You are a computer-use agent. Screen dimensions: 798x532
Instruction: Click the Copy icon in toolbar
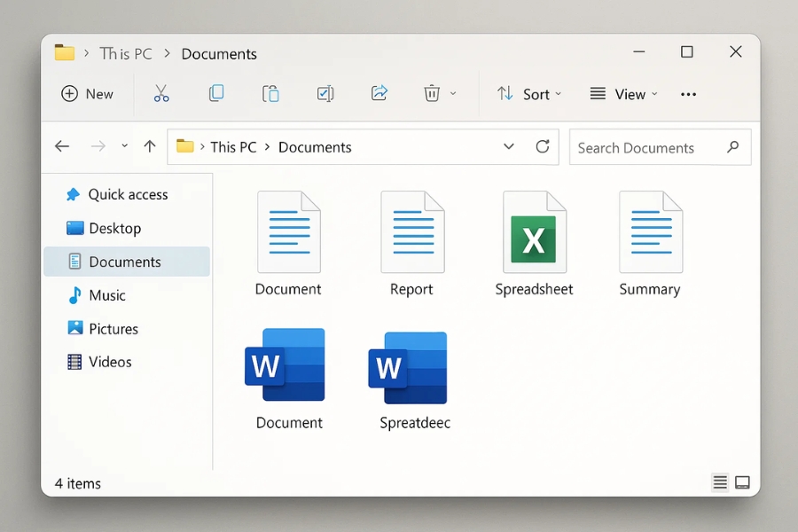(x=215, y=94)
